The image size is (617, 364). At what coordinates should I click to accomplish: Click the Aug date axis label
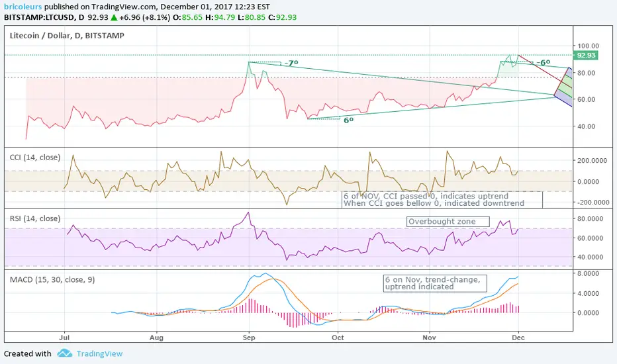point(157,338)
